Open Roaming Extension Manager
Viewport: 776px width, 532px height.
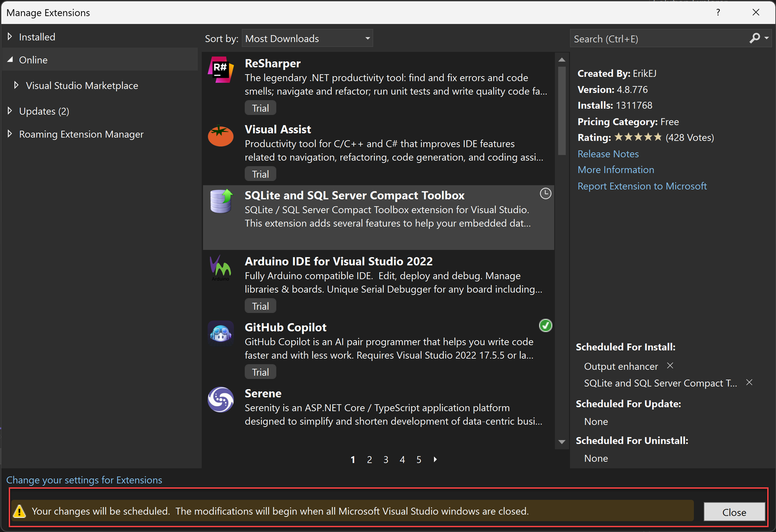tap(81, 134)
